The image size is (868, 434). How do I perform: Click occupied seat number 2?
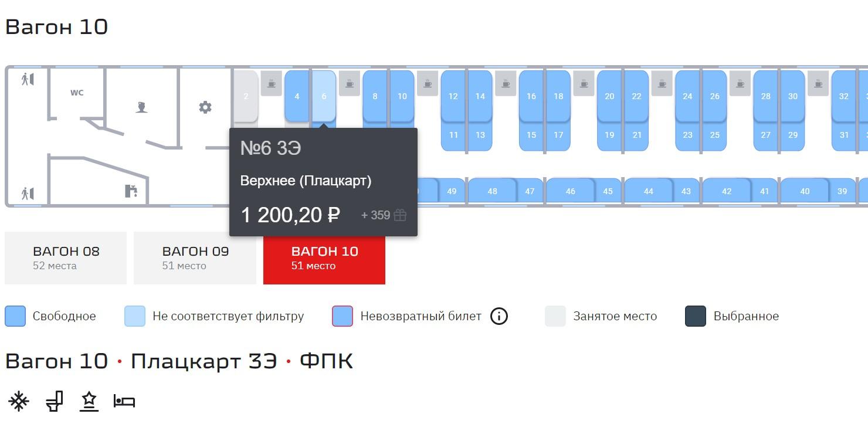246,96
